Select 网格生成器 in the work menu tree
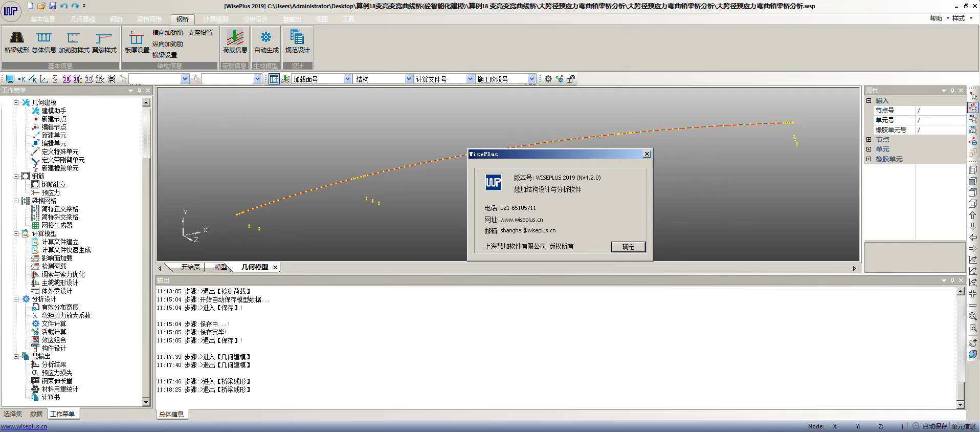Screen dimensions: 980x432 point(57,225)
